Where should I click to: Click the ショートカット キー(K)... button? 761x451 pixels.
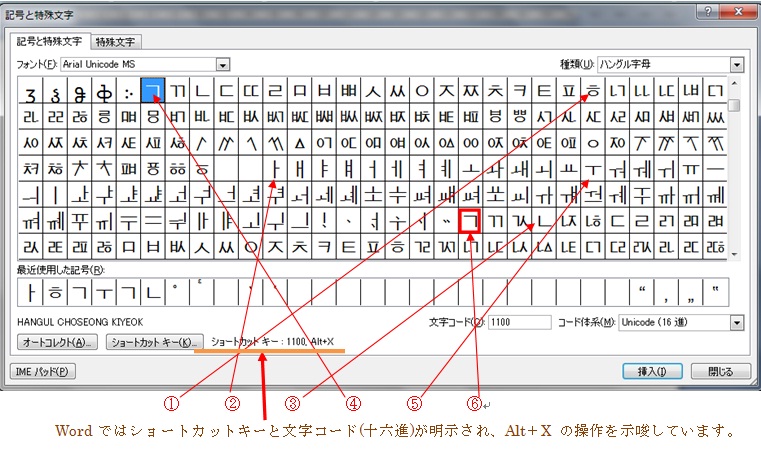point(155,342)
